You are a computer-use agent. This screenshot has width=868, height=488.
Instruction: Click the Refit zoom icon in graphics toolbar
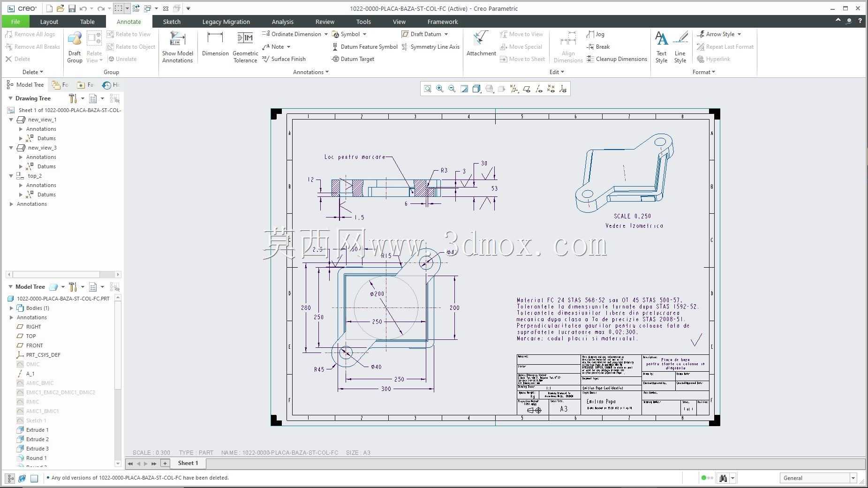pyautogui.click(x=428, y=89)
